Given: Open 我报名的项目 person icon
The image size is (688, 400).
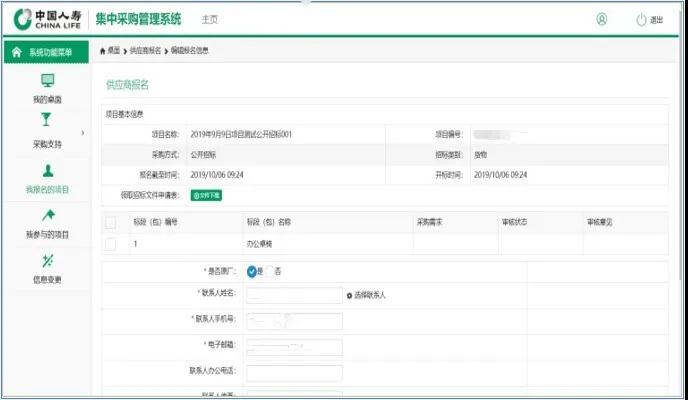Looking at the screenshot, I should [x=48, y=171].
